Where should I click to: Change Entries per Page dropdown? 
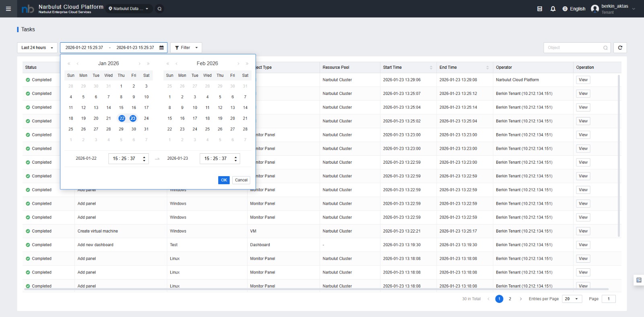pyautogui.click(x=572, y=299)
